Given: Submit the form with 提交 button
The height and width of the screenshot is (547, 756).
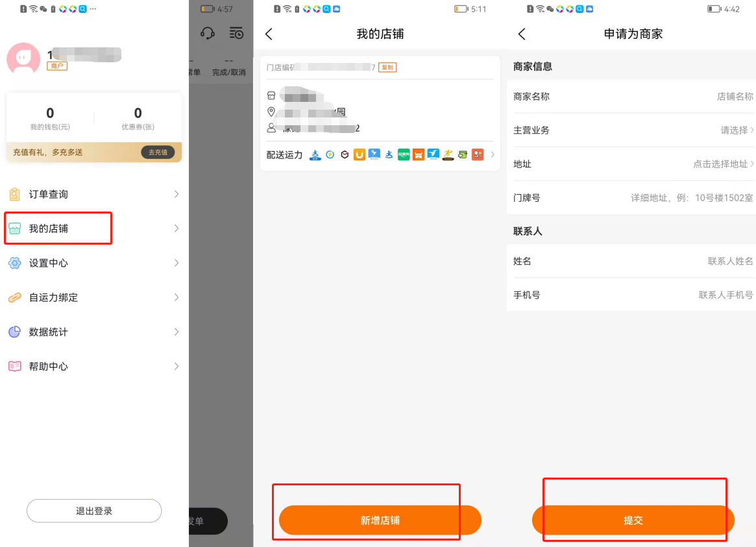Looking at the screenshot, I should [x=633, y=520].
